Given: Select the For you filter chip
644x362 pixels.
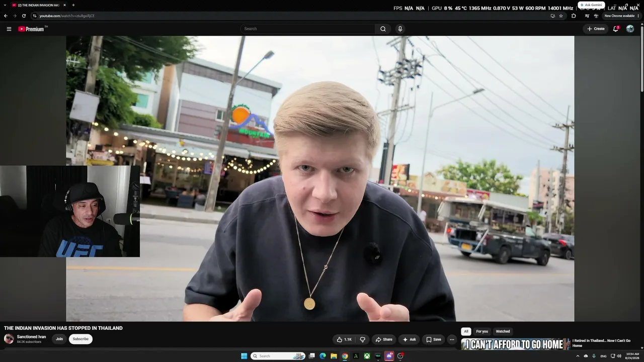Looking at the screenshot, I should [482, 331].
